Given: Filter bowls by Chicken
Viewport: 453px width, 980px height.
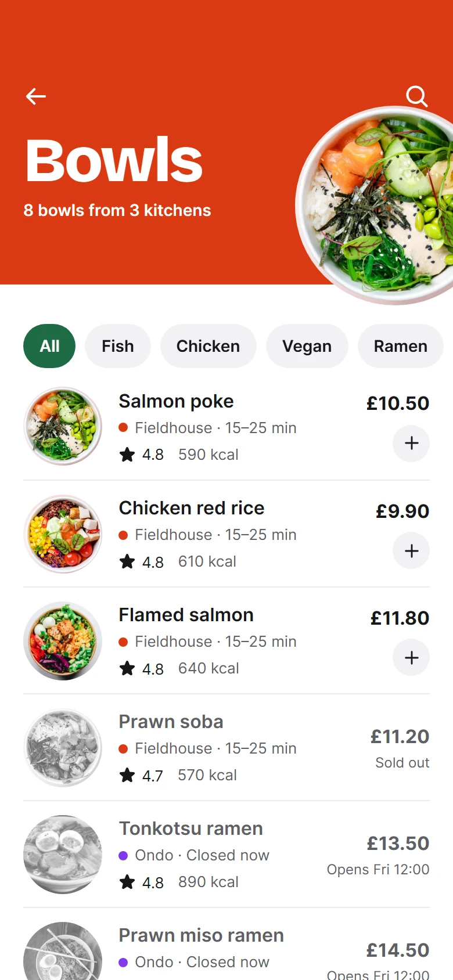Looking at the screenshot, I should pos(208,346).
